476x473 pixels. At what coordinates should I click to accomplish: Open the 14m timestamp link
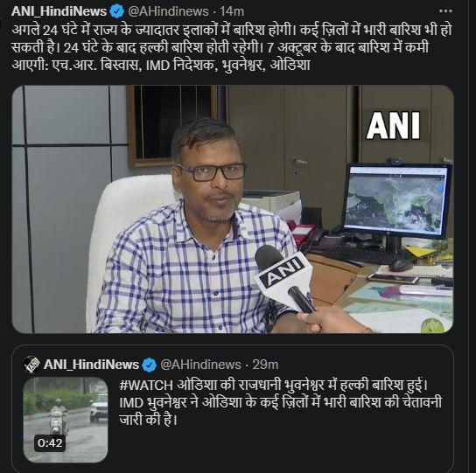tap(232, 11)
